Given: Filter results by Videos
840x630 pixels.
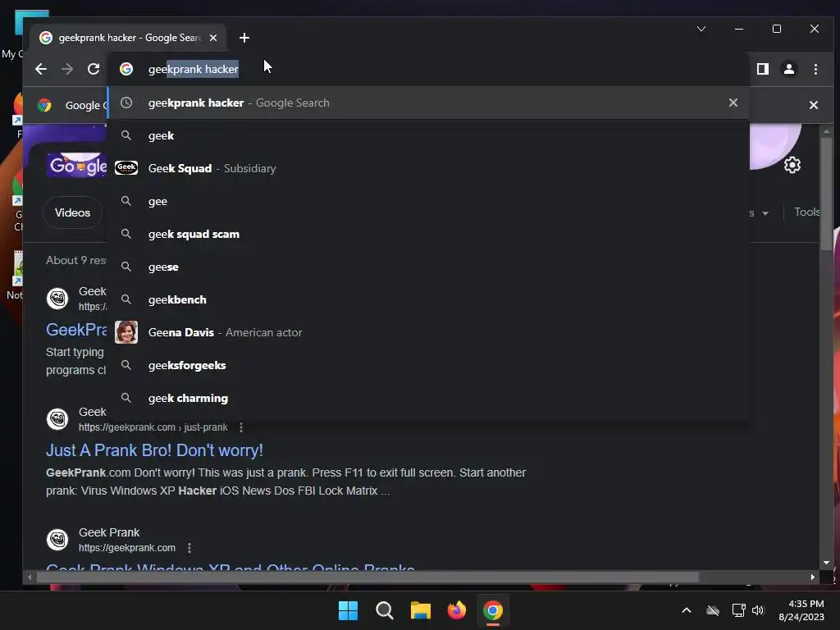Looking at the screenshot, I should pyautogui.click(x=72, y=212).
